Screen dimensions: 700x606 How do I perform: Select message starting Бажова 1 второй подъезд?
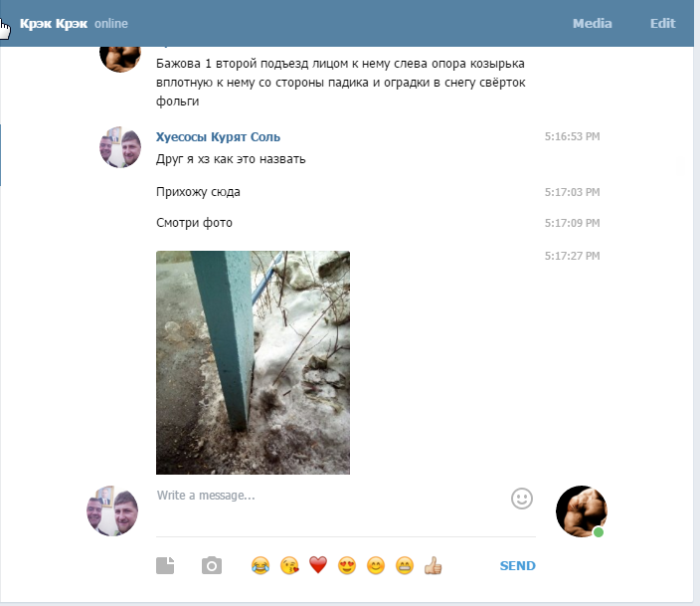click(341, 83)
